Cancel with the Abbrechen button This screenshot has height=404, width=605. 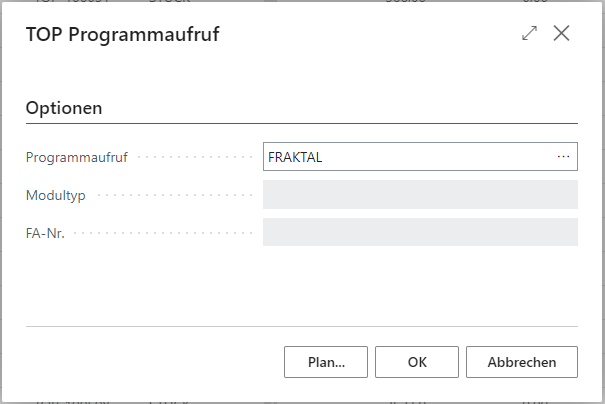pyautogui.click(x=522, y=363)
